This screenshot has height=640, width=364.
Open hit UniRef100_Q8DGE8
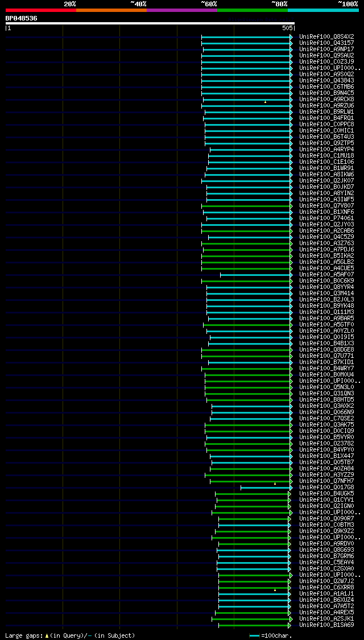pos(326,349)
